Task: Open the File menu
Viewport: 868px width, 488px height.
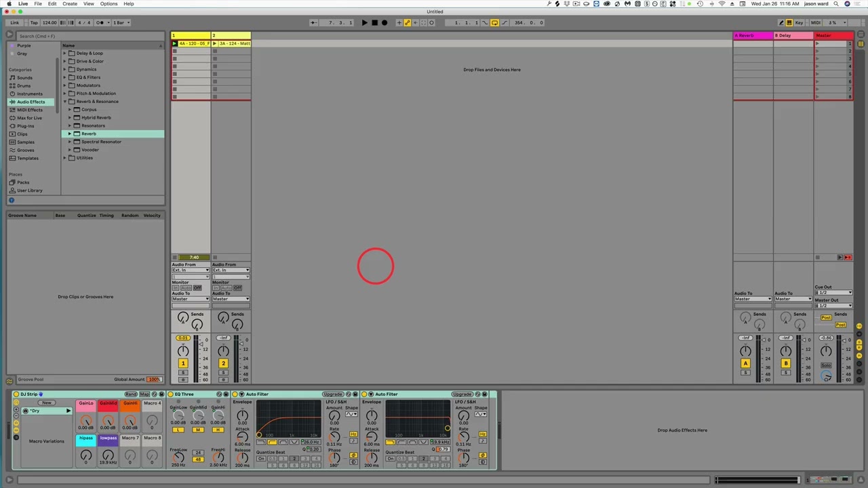Action: tap(38, 4)
